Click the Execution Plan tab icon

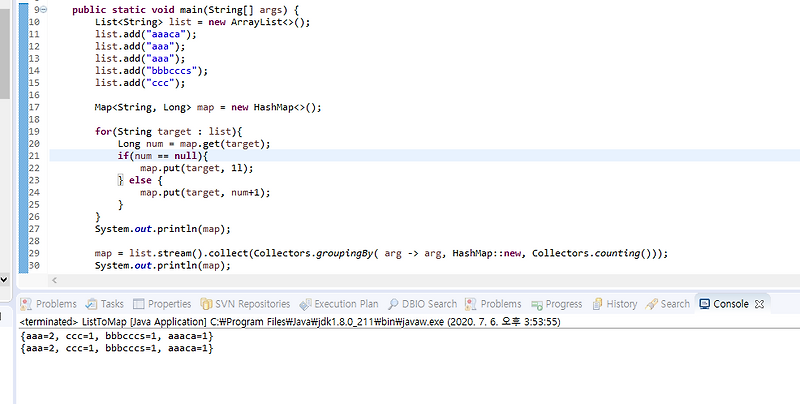305,305
